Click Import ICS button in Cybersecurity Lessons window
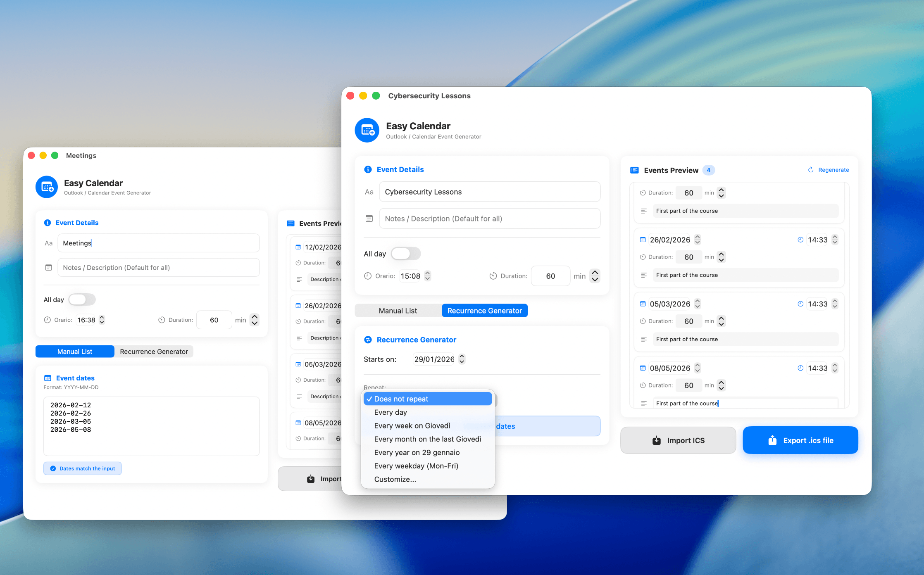The width and height of the screenshot is (924, 575). point(678,440)
